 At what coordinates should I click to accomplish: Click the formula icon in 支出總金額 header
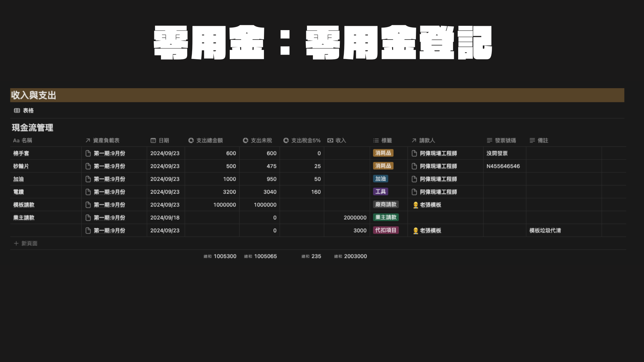pyautogui.click(x=191, y=140)
